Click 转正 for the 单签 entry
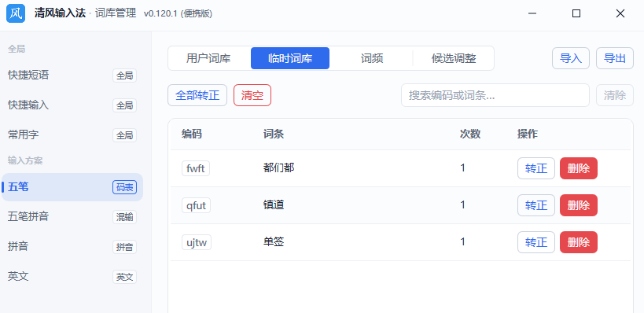The width and height of the screenshot is (644, 313). pos(536,242)
